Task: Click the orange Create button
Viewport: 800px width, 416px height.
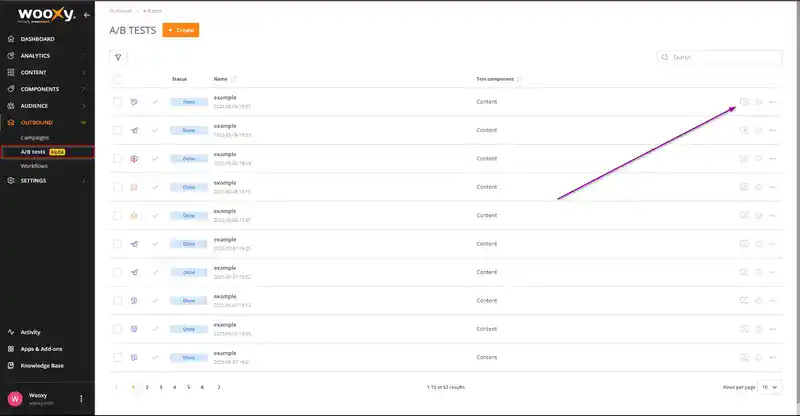Action: (x=181, y=30)
